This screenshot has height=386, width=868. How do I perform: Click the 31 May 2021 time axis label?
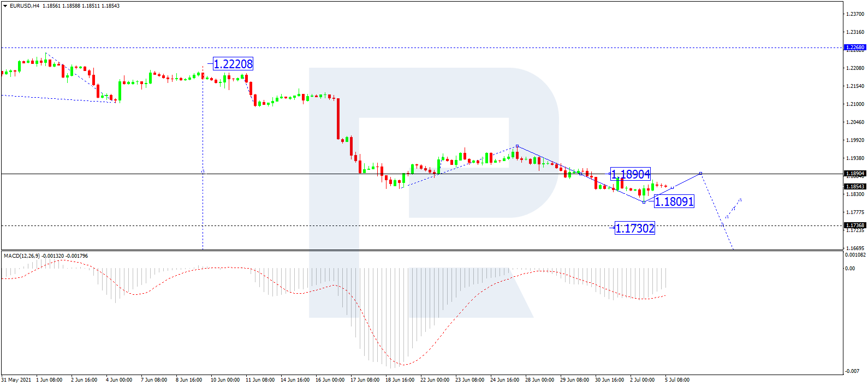pos(16,380)
